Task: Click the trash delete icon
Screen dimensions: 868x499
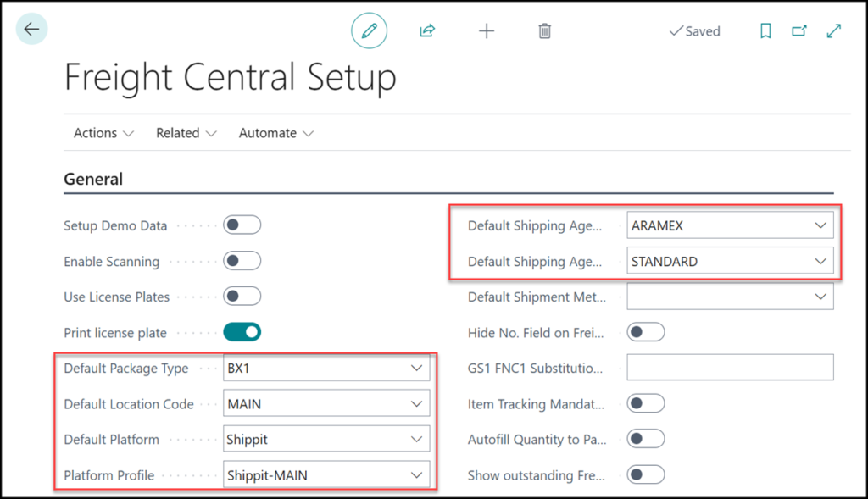Action: 545,31
